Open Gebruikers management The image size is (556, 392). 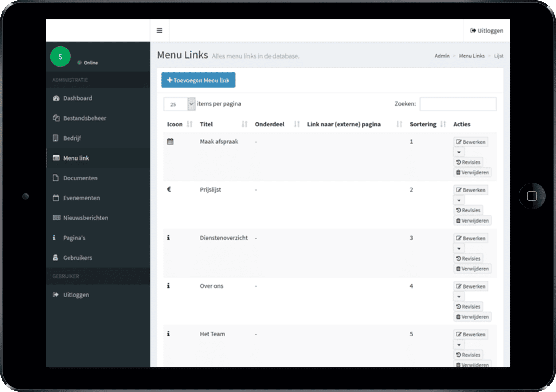click(x=98, y=258)
